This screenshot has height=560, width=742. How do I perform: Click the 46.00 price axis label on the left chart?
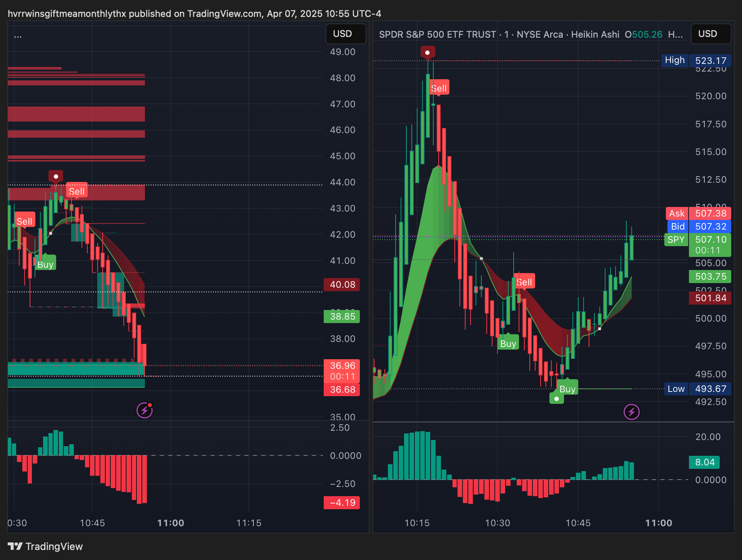pos(343,130)
